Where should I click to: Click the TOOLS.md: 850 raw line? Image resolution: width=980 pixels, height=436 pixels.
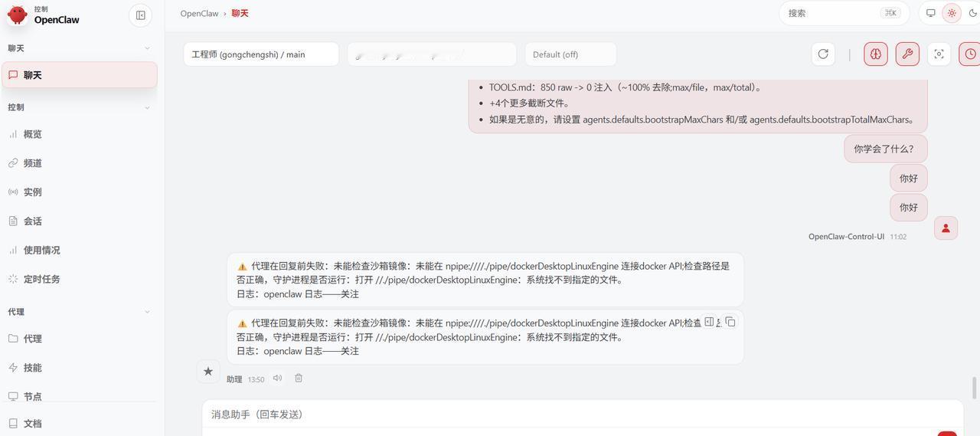pos(626,87)
